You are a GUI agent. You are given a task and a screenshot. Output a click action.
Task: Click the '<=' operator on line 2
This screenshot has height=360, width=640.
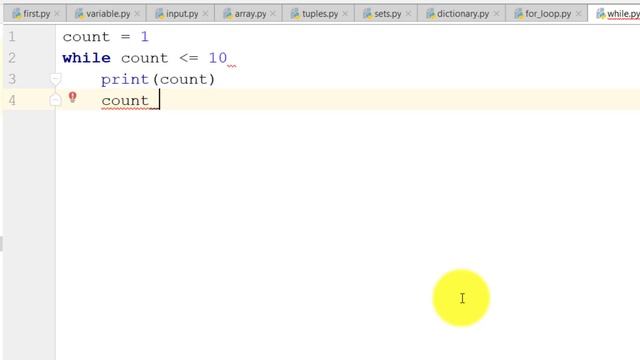189,58
